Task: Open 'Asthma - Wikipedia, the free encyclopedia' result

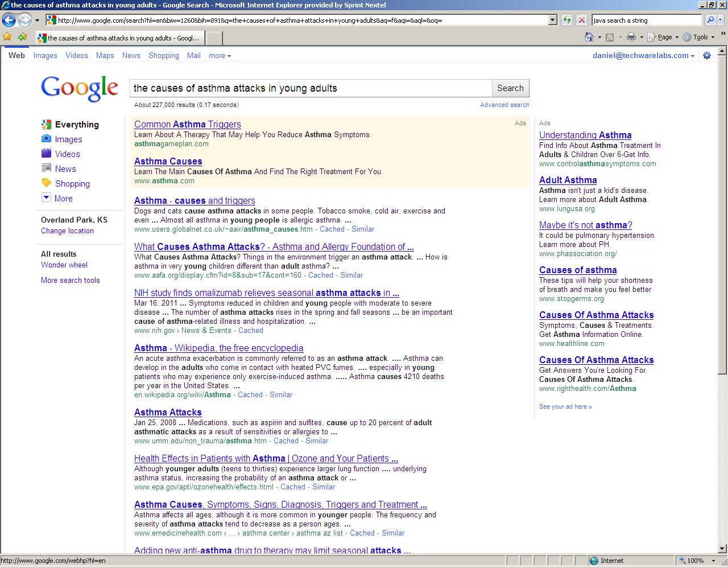Action: [x=218, y=348]
